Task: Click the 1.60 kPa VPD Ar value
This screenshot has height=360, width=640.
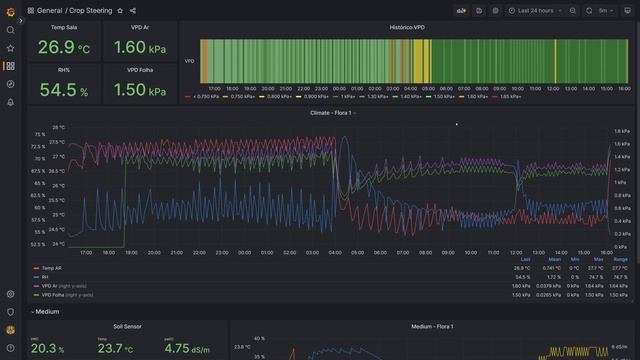Action: pos(140,47)
